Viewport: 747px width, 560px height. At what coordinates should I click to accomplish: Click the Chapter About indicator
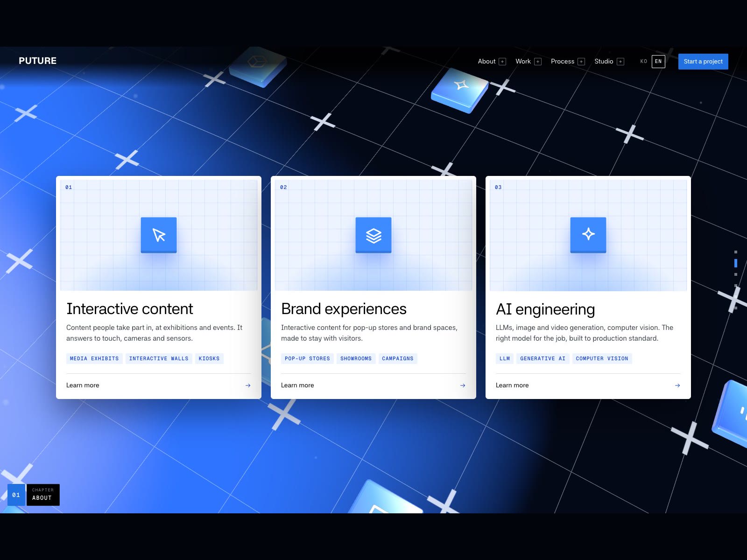43,495
